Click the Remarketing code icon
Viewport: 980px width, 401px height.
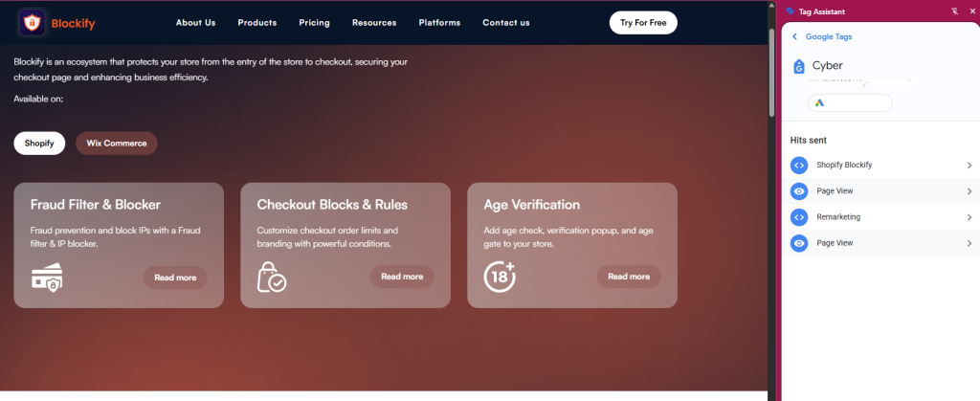[799, 217]
